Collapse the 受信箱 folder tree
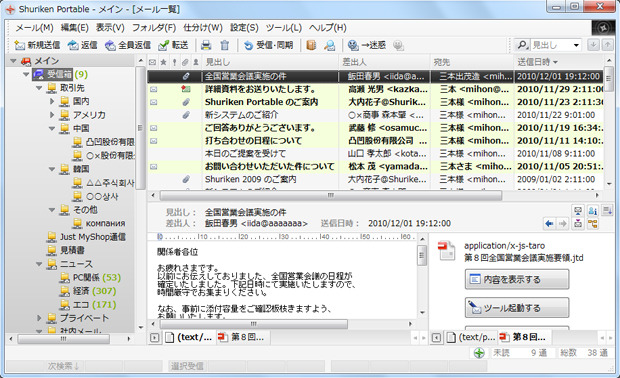 [26, 74]
